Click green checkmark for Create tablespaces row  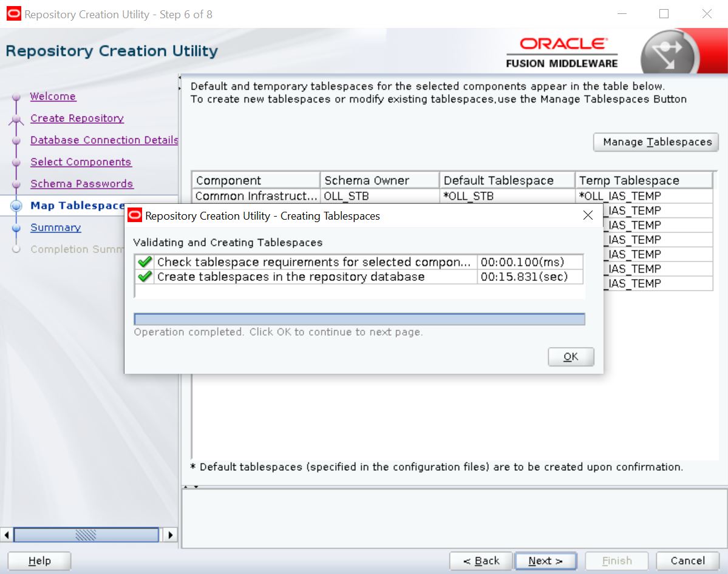point(145,277)
